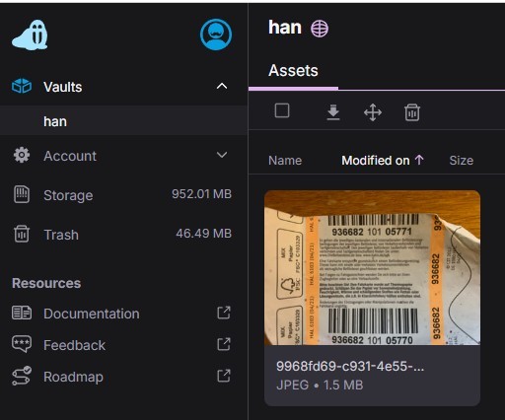Click the JPEG • 1.5 MB label
This screenshot has height=420, width=505.
point(320,385)
